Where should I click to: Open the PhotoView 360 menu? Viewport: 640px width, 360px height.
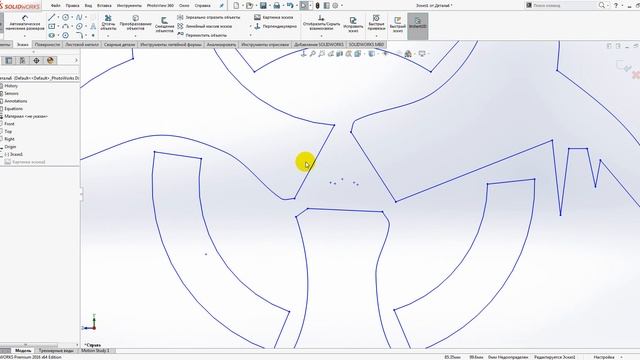point(160,6)
